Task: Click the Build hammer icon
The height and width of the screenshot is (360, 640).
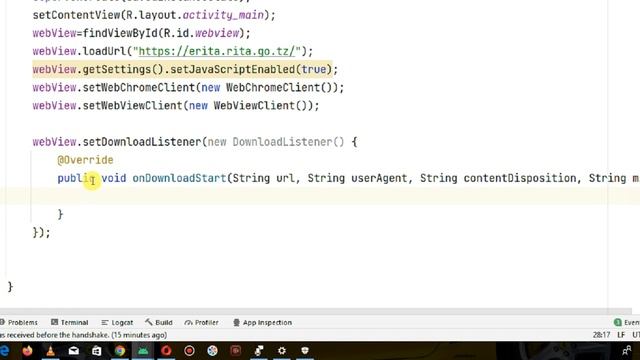Action: (x=149, y=322)
